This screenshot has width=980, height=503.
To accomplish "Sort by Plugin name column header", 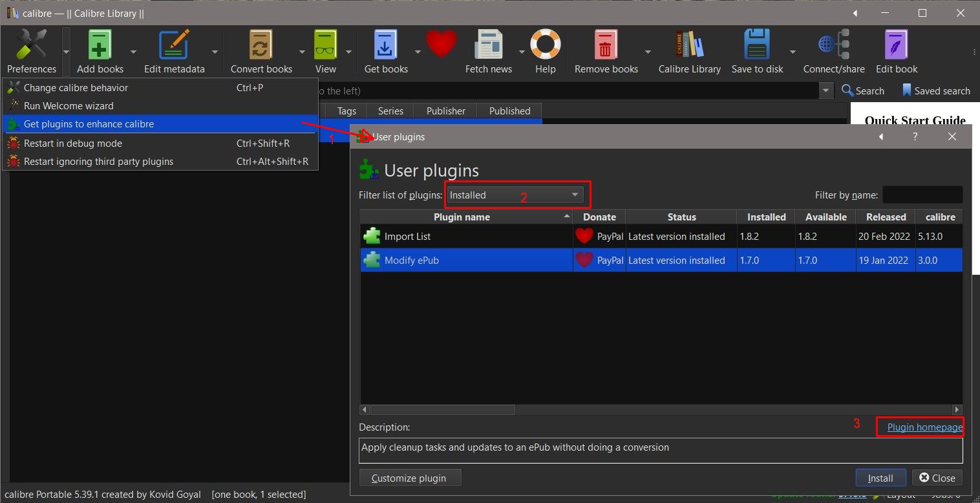I will click(x=466, y=217).
